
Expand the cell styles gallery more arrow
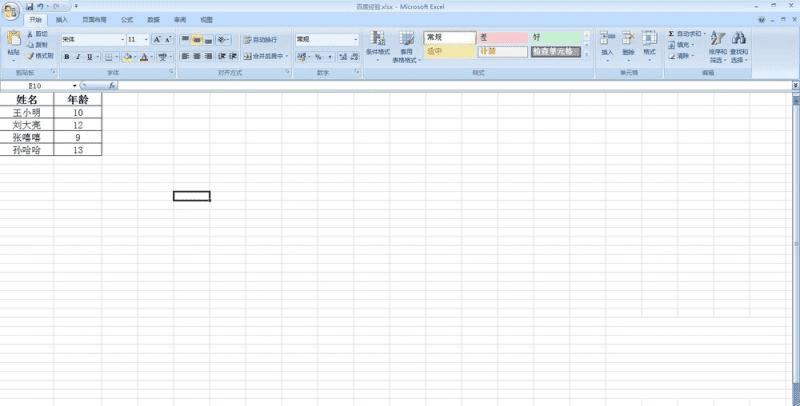click(587, 54)
